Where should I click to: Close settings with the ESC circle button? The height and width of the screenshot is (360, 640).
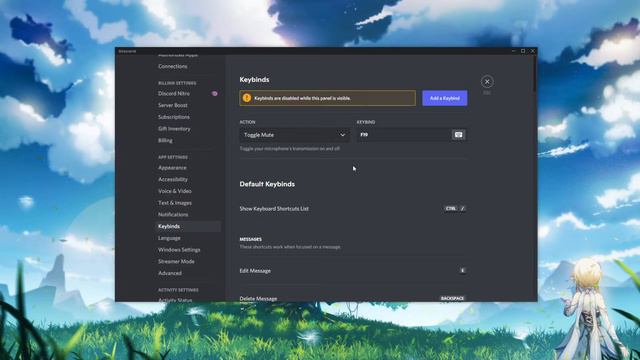pos(487,82)
